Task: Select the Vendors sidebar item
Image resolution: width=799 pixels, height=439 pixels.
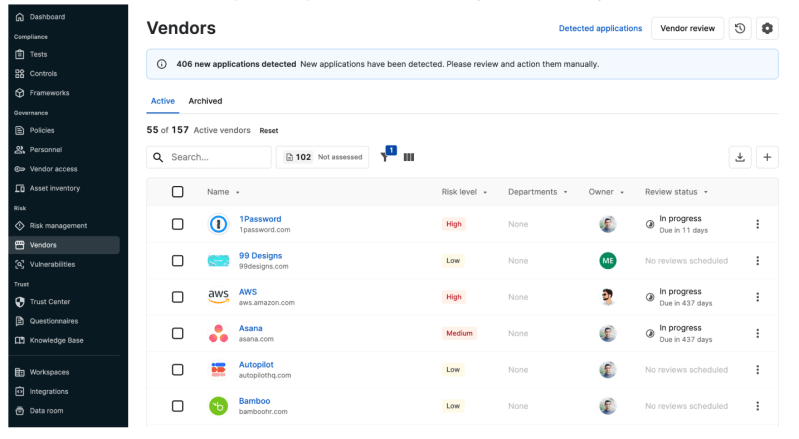Action: [x=64, y=245]
